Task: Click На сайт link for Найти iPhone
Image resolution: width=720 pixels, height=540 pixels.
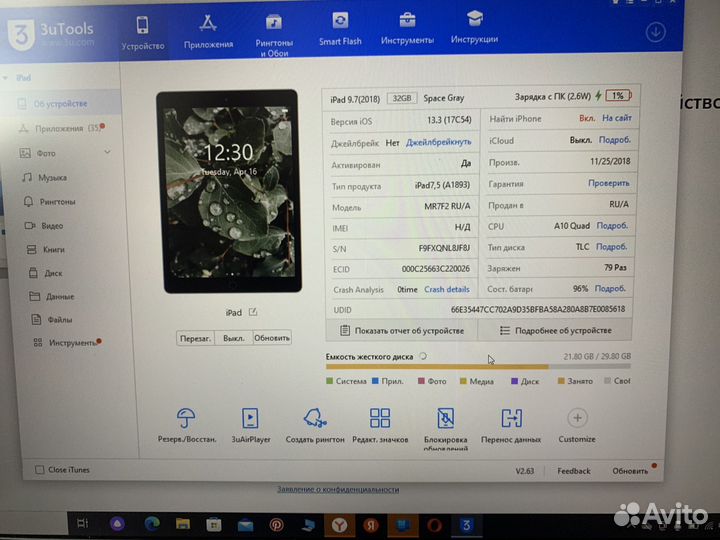Action: coord(617,118)
